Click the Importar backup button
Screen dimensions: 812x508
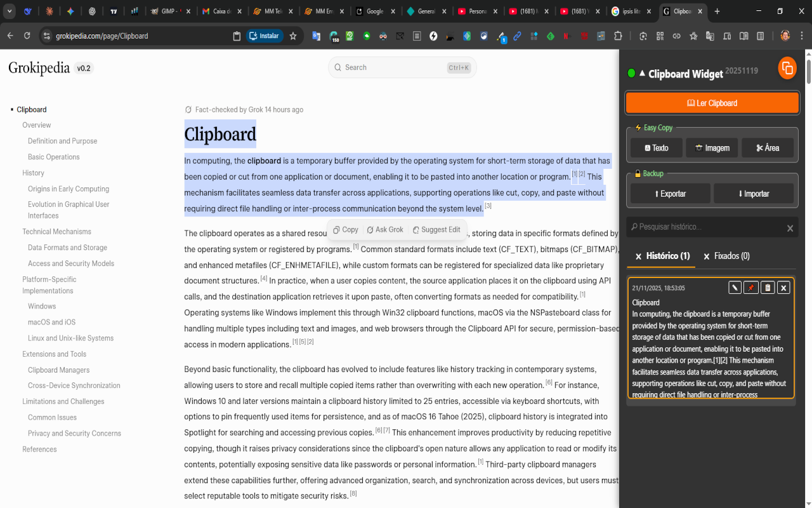[x=754, y=194]
